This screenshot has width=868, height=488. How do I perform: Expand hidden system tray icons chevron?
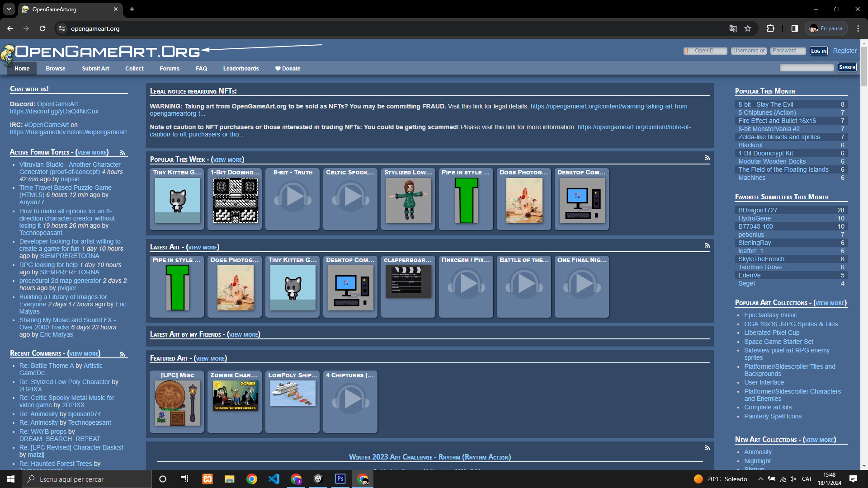tap(760, 479)
